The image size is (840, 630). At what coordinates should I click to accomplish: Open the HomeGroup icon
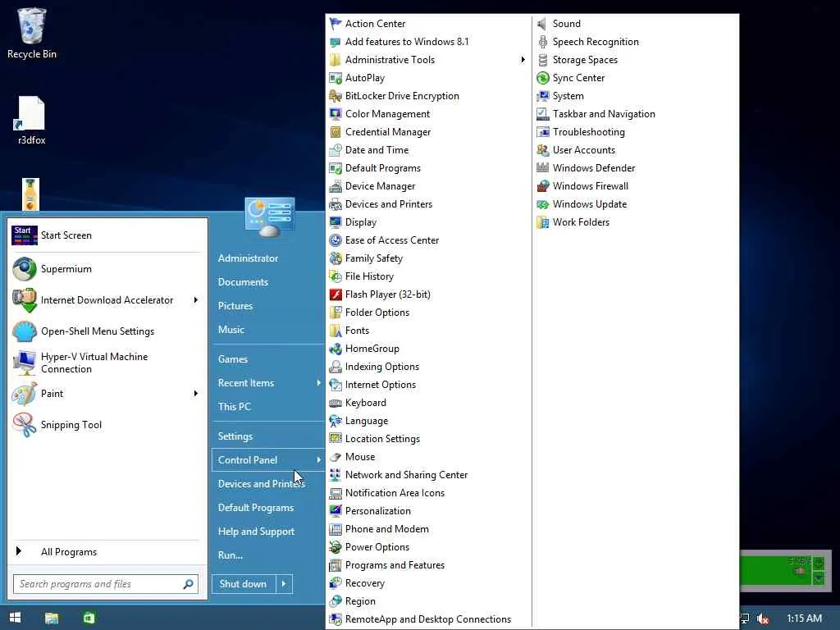click(x=336, y=349)
